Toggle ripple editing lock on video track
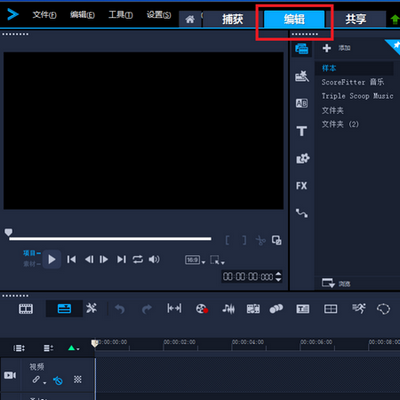This screenshot has width=400, height=400. coord(58,380)
